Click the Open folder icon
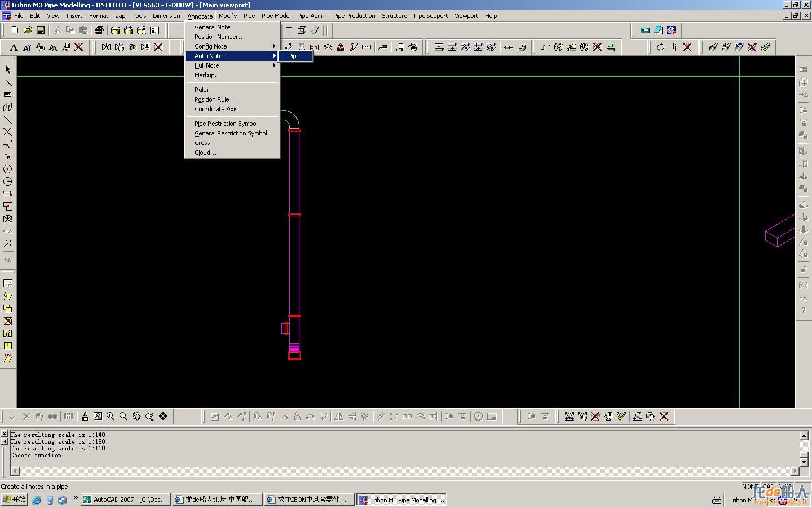812x508 pixels. (x=28, y=30)
